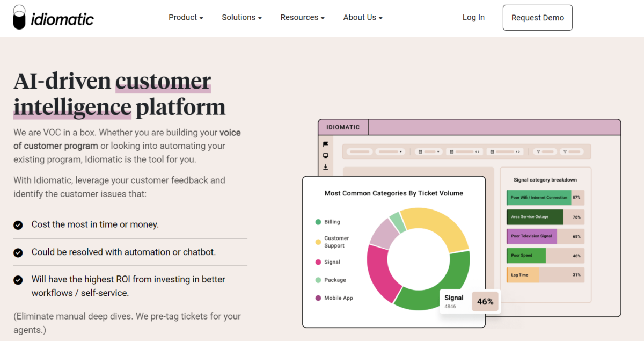
Task: Click the download icon in the dashboard sidebar
Action: (325, 167)
